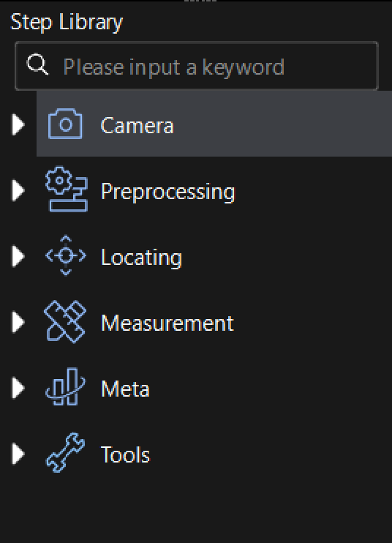Focus the keyword search input field
392x543 pixels.
[197, 66]
